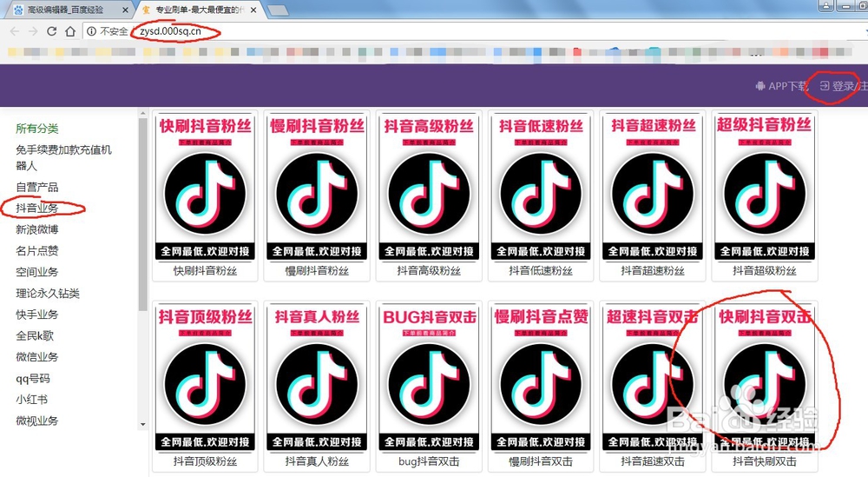Choose 自营产品 category

[x=37, y=188]
